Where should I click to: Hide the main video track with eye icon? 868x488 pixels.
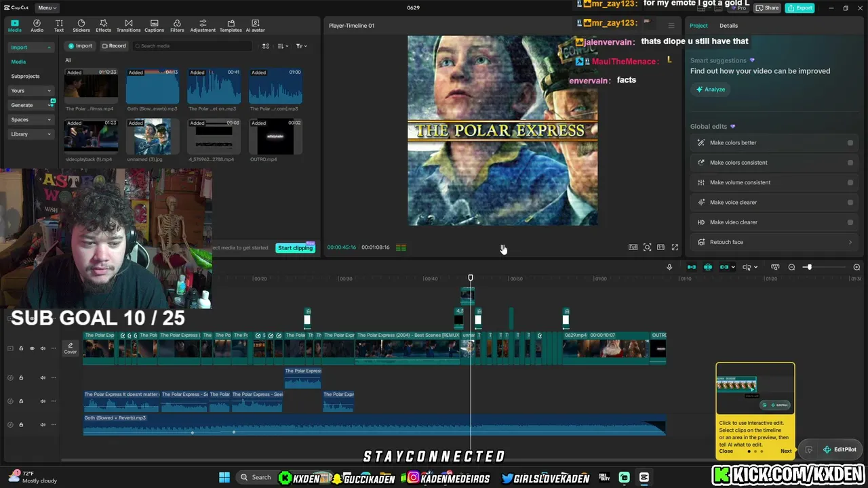click(x=32, y=348)
